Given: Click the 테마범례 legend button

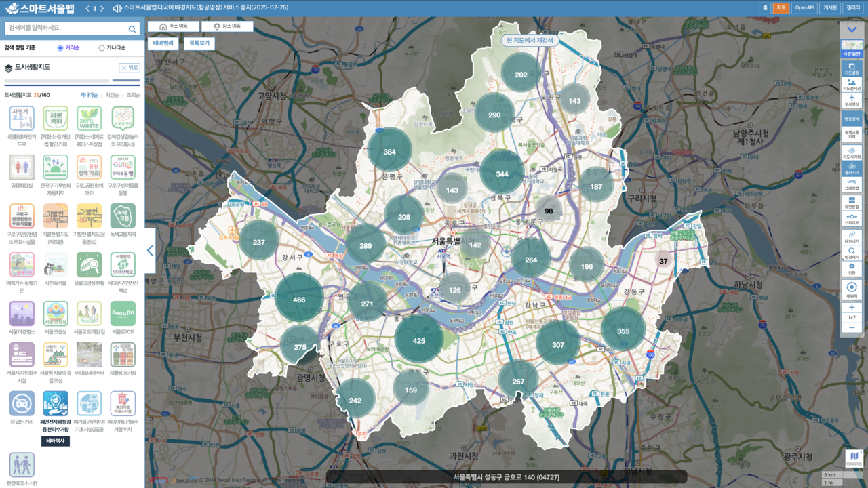Looking at the screenshot, I should pos(165,43).
